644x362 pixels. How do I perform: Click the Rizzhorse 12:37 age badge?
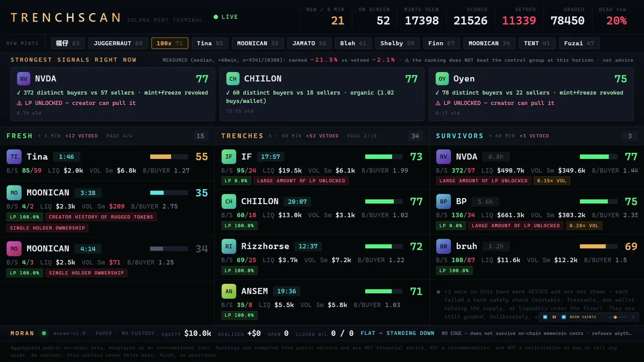308,246
